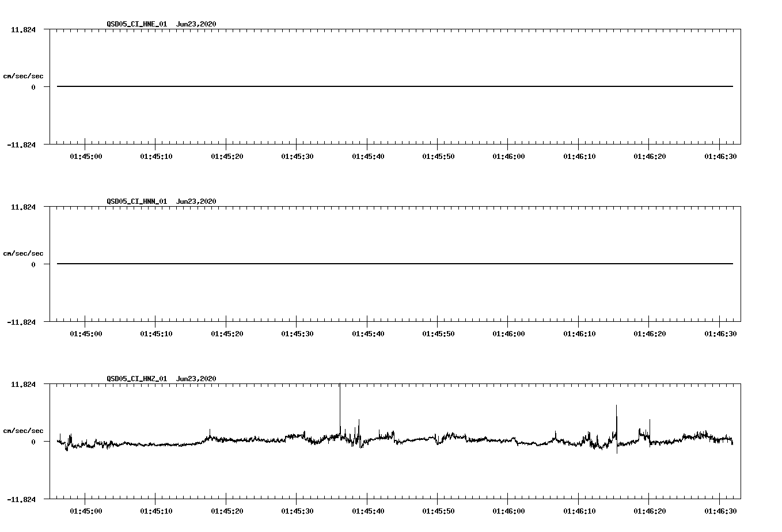Select the 01:45:40 time label under HNN chart
The width and height of the screenshot is (782, 532).
tap(368, 333)
